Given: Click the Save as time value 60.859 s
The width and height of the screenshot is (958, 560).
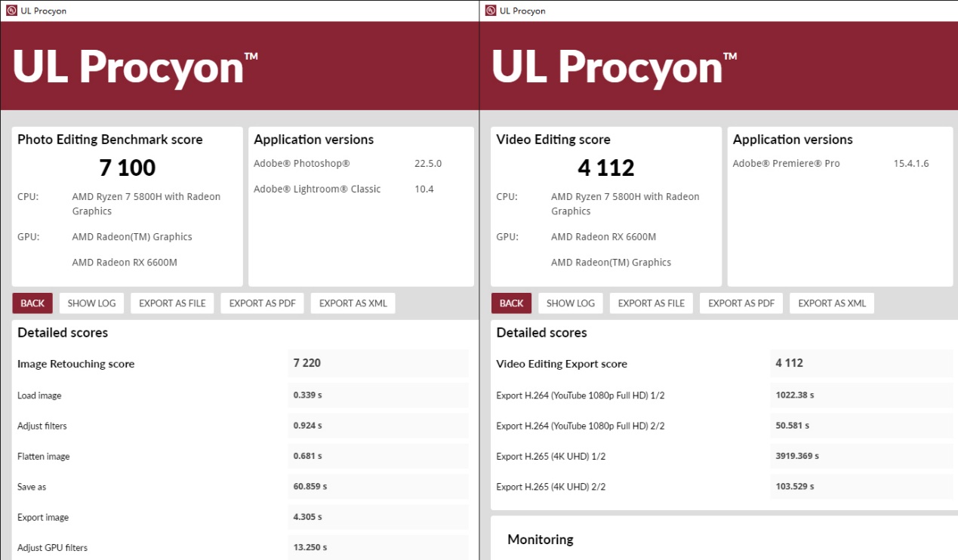Looking at the screenshot, I should 310,487.
